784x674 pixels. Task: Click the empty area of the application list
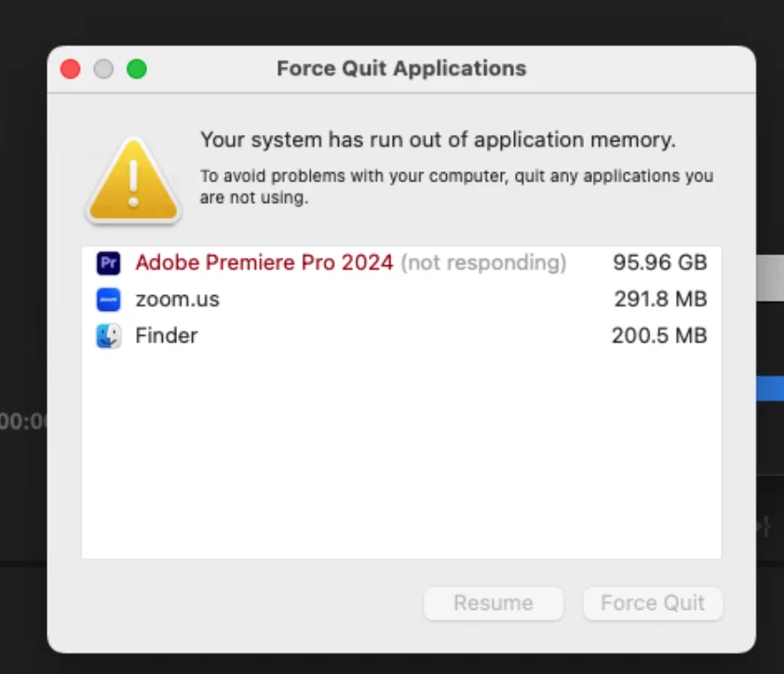coord(400,456)
